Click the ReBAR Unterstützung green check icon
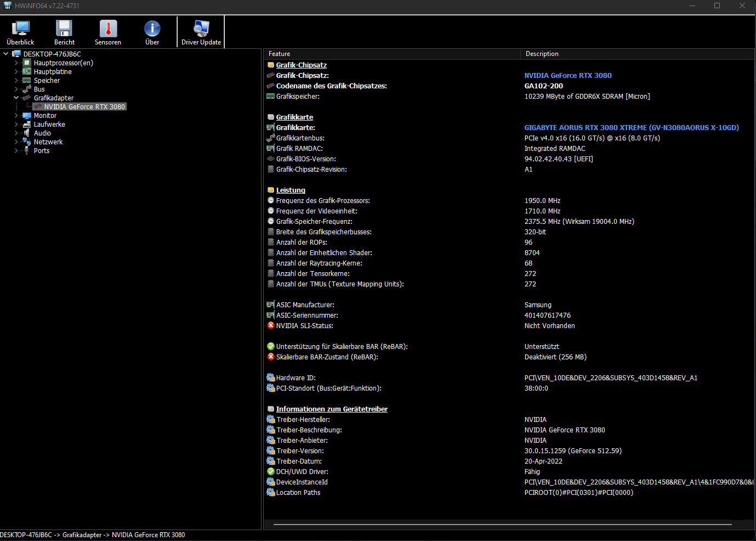This screenshot has width=756, height=541. 271,346
